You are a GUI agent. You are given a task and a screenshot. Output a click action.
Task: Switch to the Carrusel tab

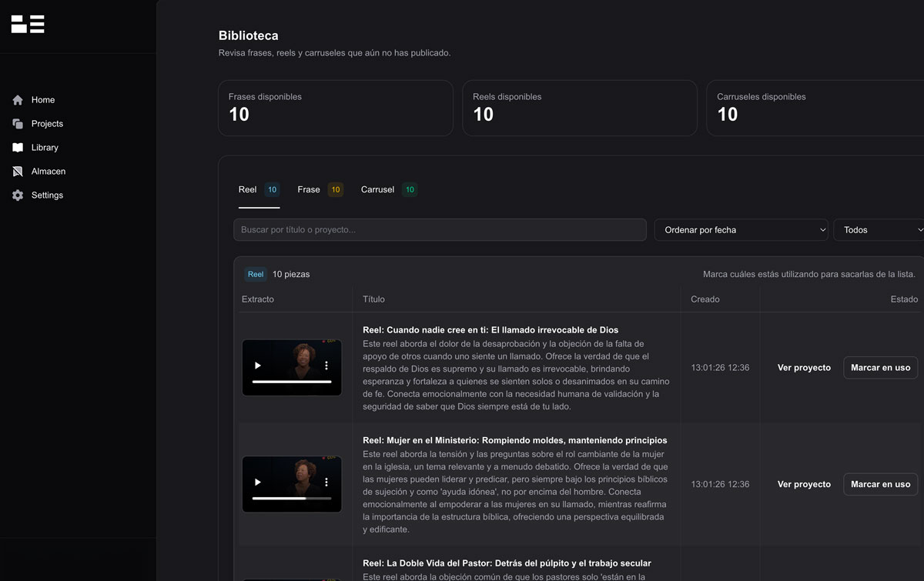pyautogui.click(x=377, y=189)
